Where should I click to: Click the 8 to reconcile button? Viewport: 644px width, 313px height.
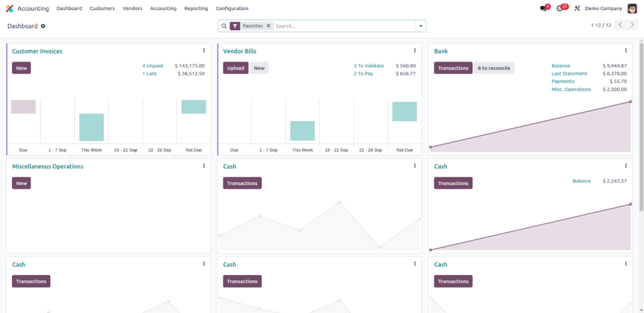(x=494, y=68)
